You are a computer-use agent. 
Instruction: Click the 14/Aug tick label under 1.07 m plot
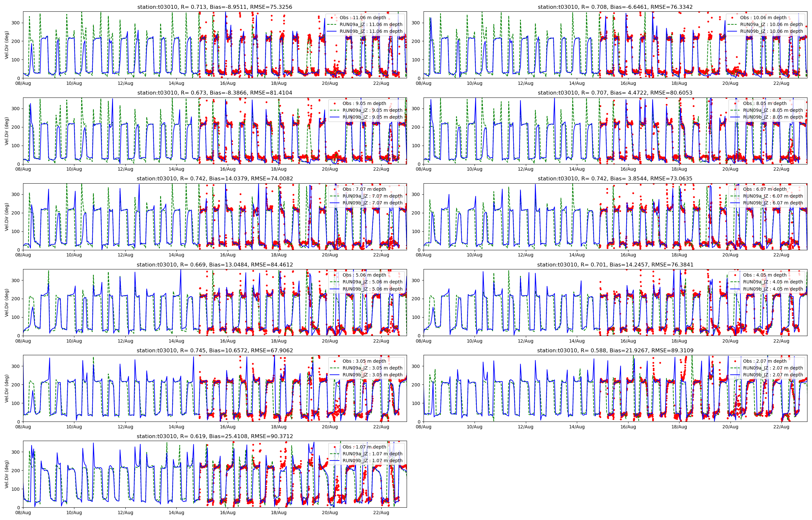coord(176,513)
